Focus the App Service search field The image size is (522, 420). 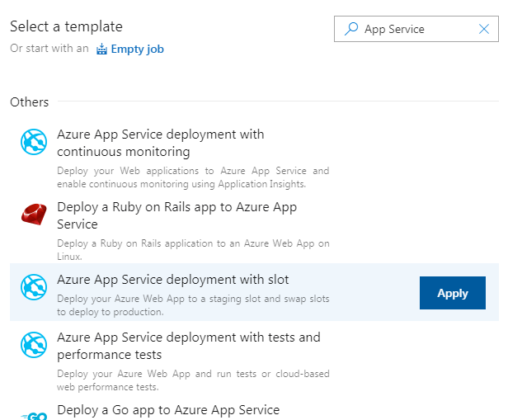coord(416,29)
